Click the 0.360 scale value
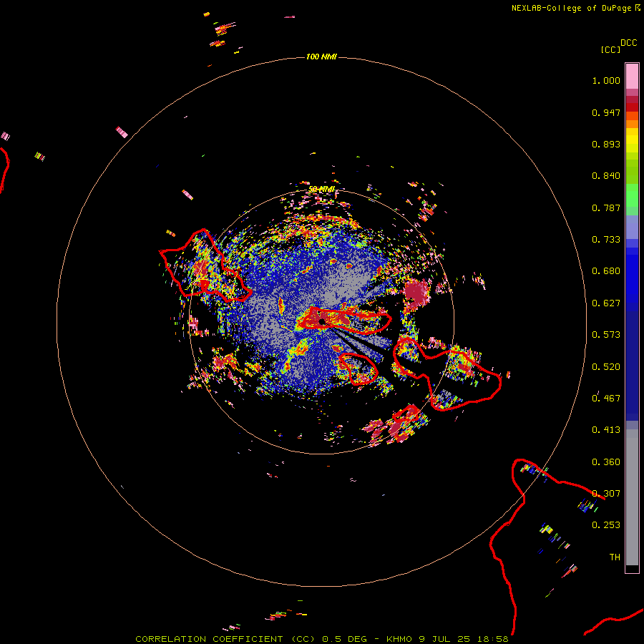The width and height of the screenshot is (644, 644). [606, 462]
